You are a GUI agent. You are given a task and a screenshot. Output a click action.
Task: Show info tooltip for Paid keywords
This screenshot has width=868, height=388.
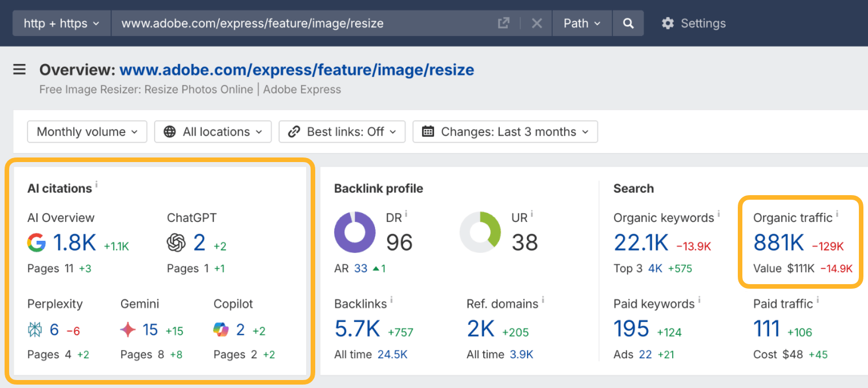[700, 300]
